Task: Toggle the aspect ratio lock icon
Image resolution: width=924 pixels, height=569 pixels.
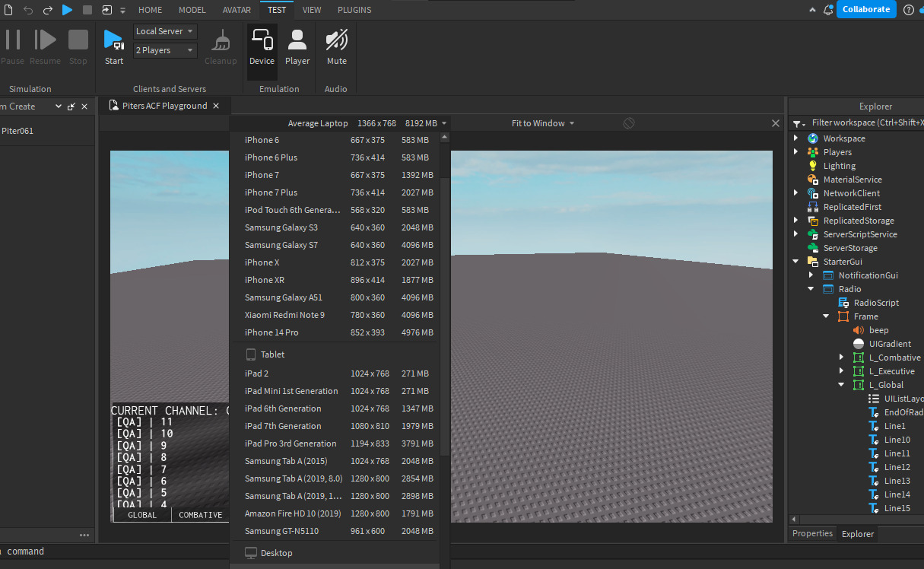Action: click(628, 122)
